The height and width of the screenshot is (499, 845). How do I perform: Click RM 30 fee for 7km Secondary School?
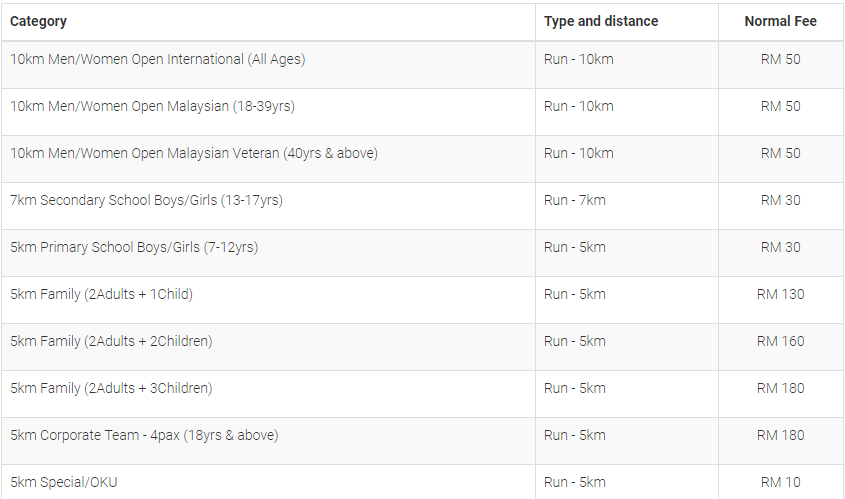tap(780, 200)
